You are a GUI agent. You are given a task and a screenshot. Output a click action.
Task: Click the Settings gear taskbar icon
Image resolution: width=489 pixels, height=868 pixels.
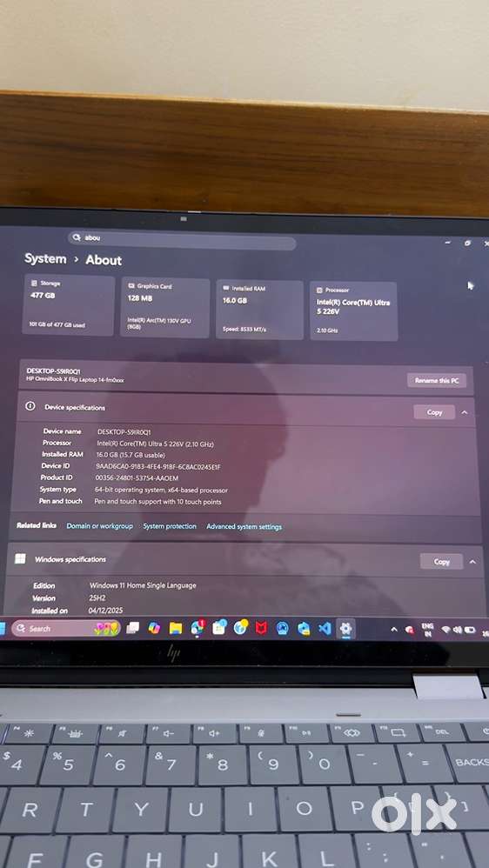(345, 628)
